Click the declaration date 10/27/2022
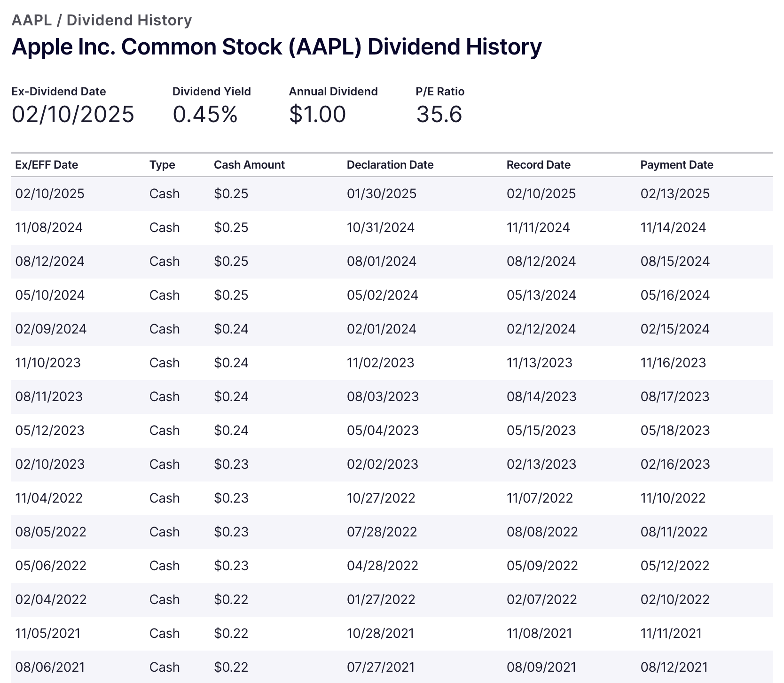The height and width of the screenshot is (683, 784). coord(381,498)
